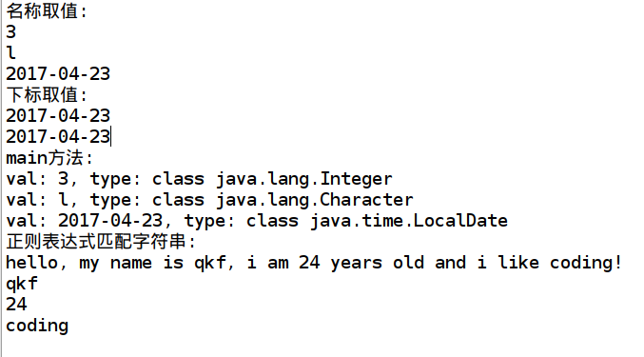Place cursor on the standalone '3' output line

coord(11,32)
